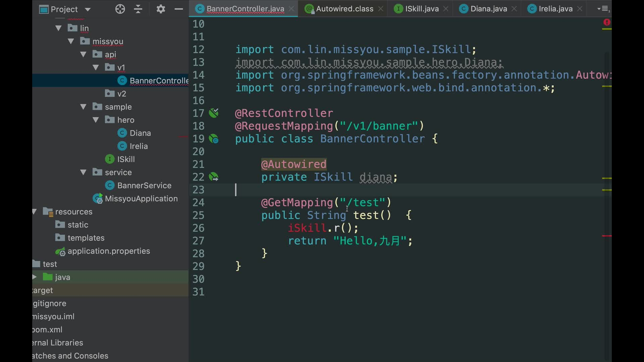
Task: Close the Diana.java tab
Action: click(514, 9)
